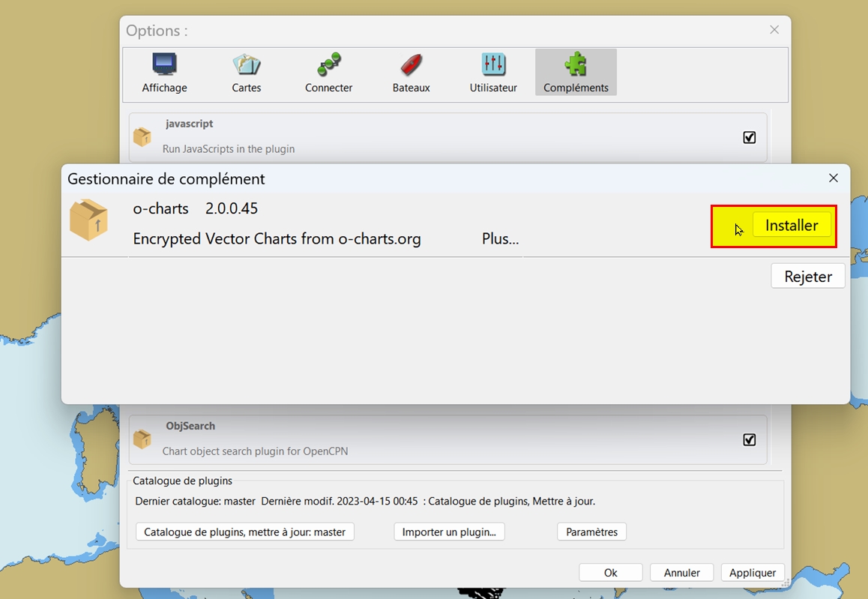Image resolution: width=868 pixels, height=599 pixels.
Task: Open the Bateaux ships tab
Action: coord(412,73)
